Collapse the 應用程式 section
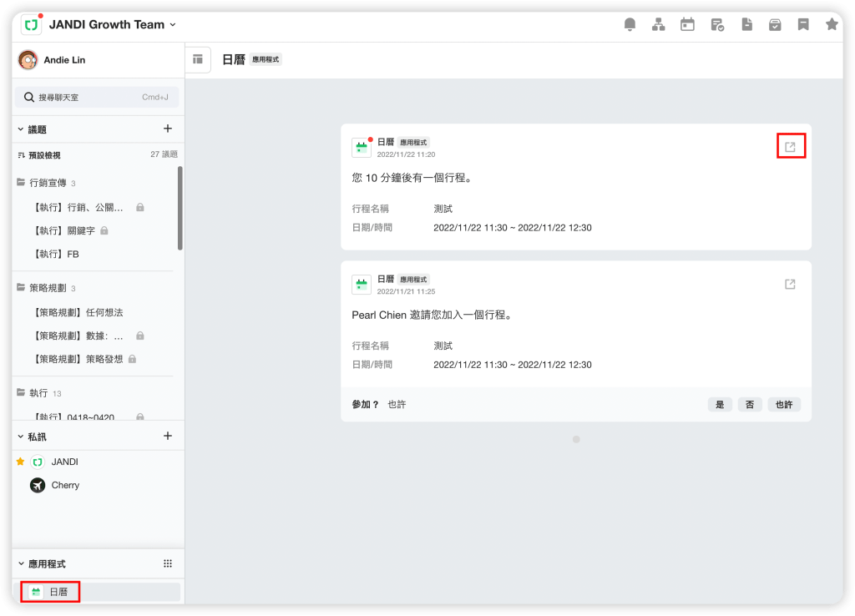This screenshot has width=855, height=616. pyautogui.click(x=21, y=563)
